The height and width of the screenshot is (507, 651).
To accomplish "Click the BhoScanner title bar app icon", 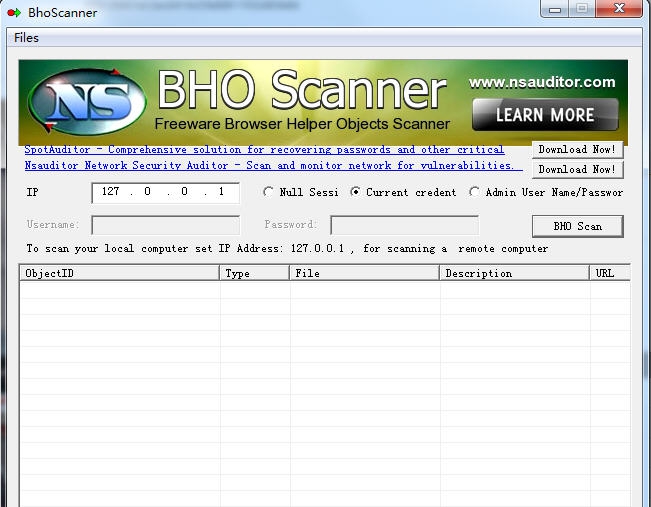I will [x=14, y=13].
